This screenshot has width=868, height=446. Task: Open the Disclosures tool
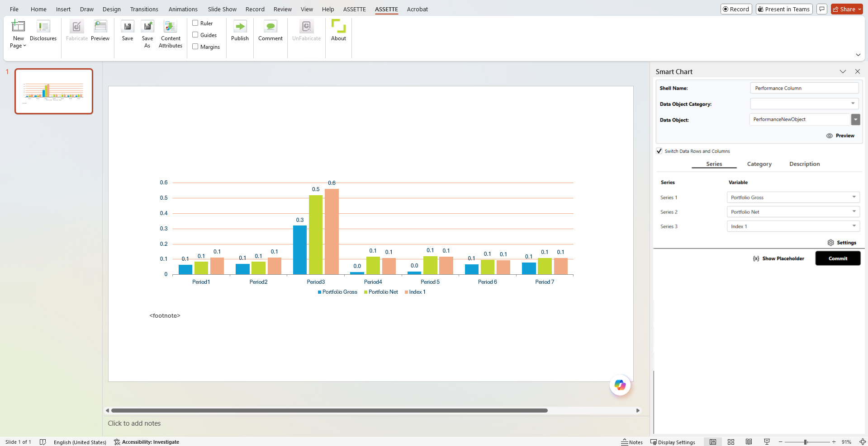point(43,27)
